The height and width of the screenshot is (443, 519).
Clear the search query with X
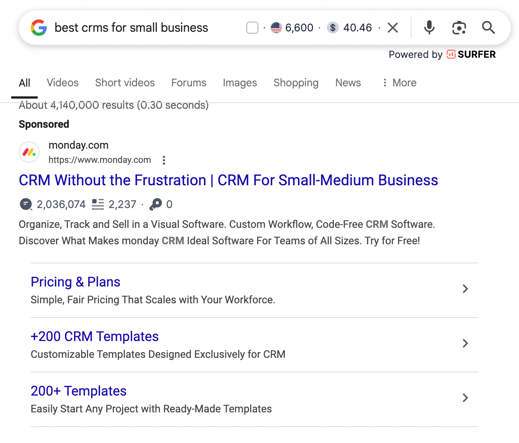click(x=393, y=28)
